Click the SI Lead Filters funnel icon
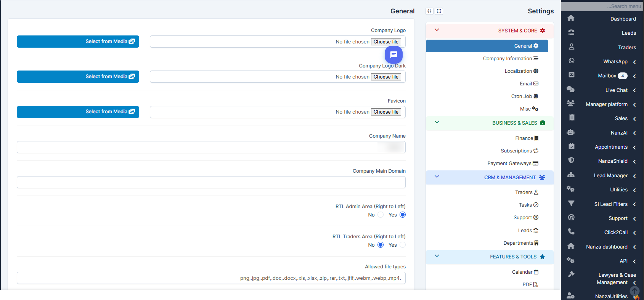The height and width of the screenshot is (300, 644). [571, 204]
